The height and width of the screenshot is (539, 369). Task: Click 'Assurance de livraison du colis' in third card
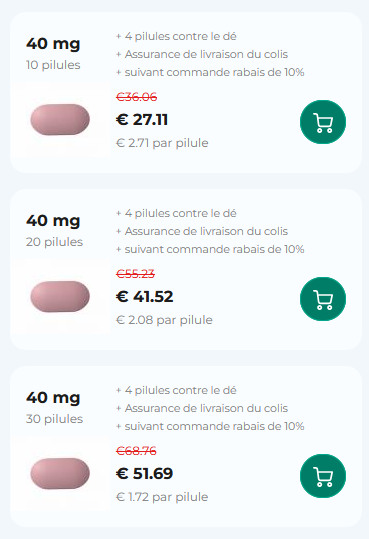click(206, 408)
